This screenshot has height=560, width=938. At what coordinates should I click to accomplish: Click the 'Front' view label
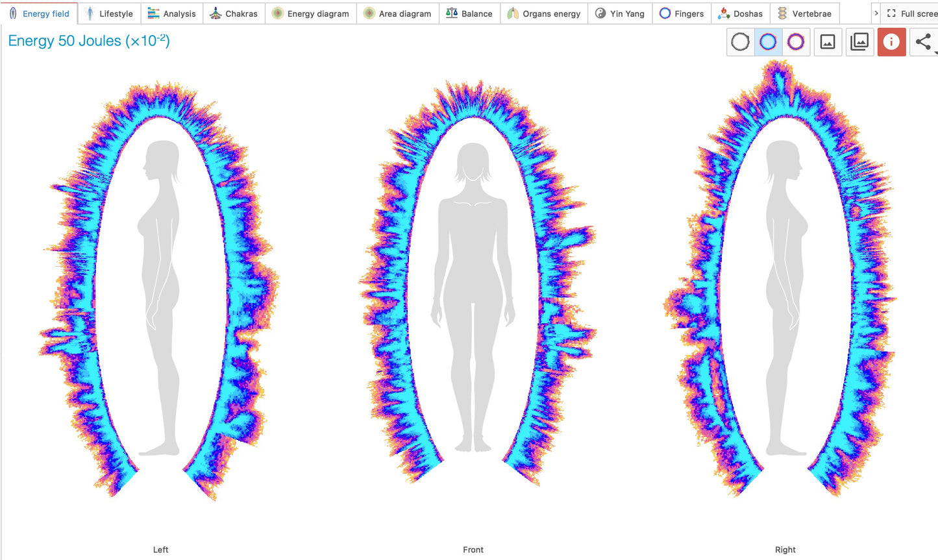pyautogui.click(x=473, y=550)
